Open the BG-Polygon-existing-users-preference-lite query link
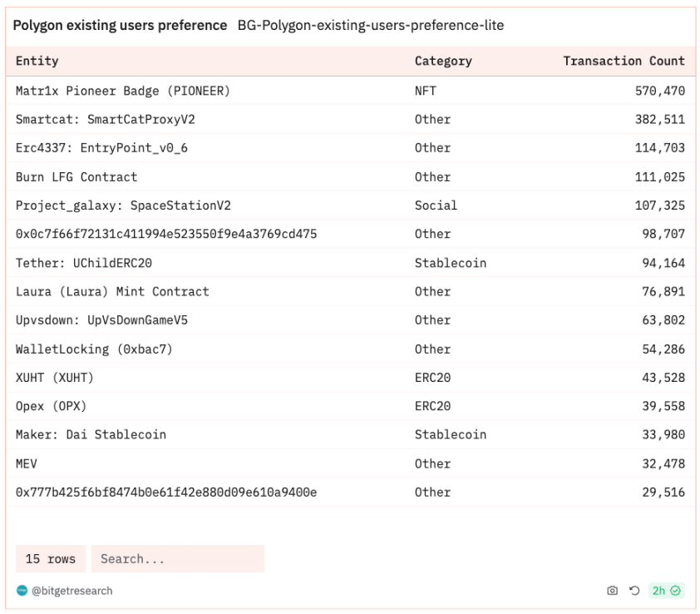Screen dimensions: 700x614 coord(371,26)
